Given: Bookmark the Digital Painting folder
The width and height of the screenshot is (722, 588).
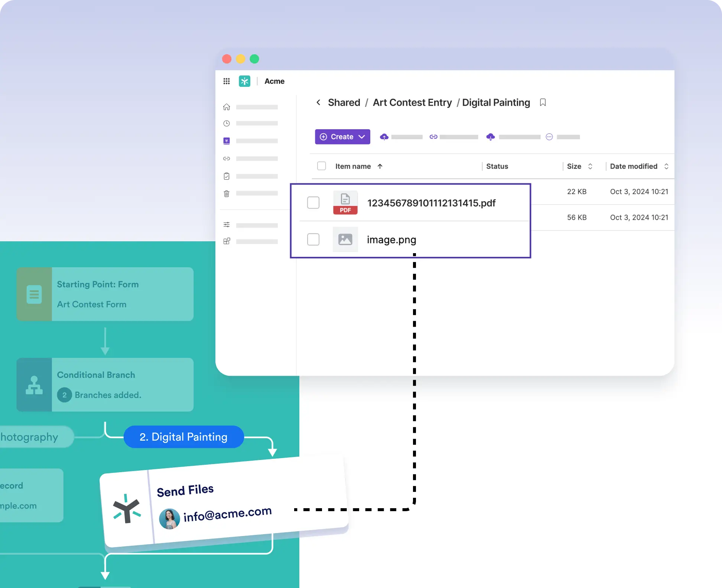Looking at the screenshot, I should [x=543, y=102].
